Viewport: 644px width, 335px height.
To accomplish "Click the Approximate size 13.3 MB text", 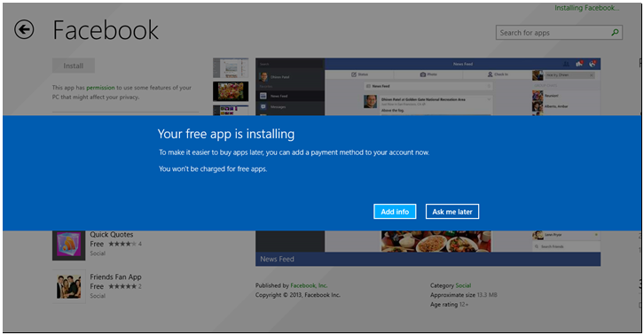I will [464, 295].
